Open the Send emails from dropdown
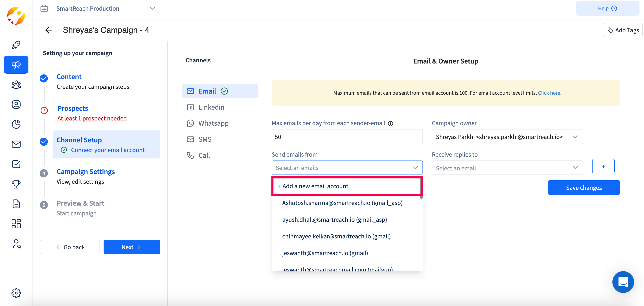This screenshot has width=644, height=306. [x=347, y=168]
